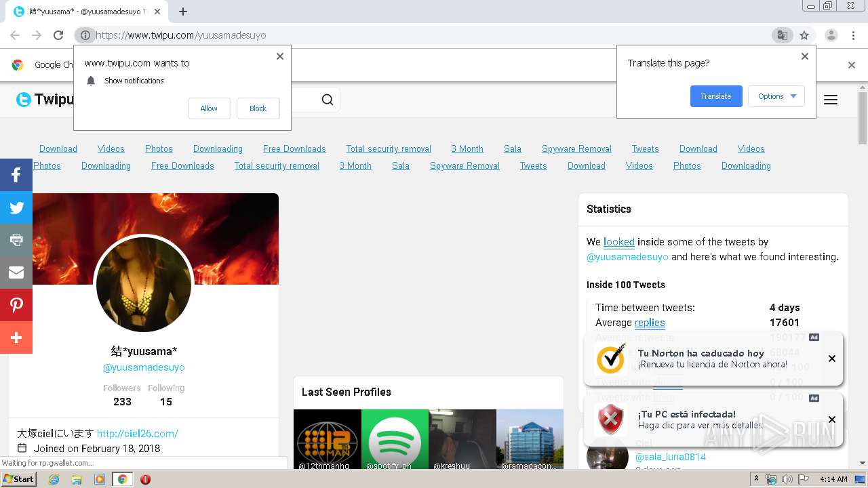Block notifications from twipu.com

point(258,108)
